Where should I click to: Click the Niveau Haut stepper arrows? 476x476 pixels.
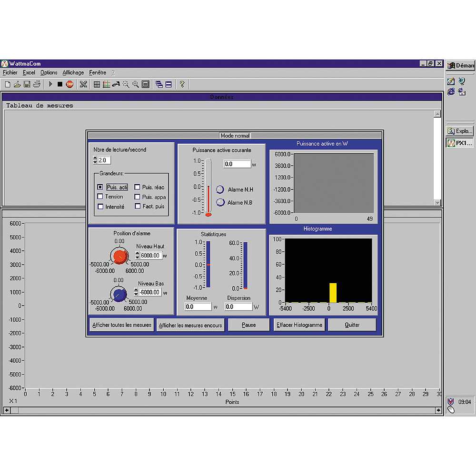click(x=137, y=256)
